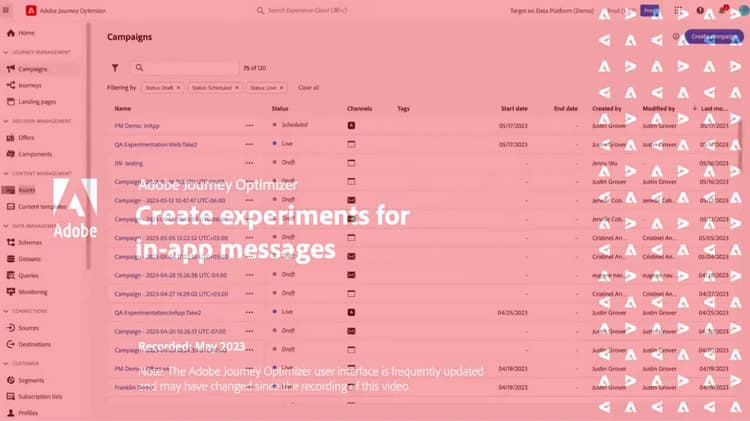
Task: Click the Help question mark icon
Action: click(700, 10)
